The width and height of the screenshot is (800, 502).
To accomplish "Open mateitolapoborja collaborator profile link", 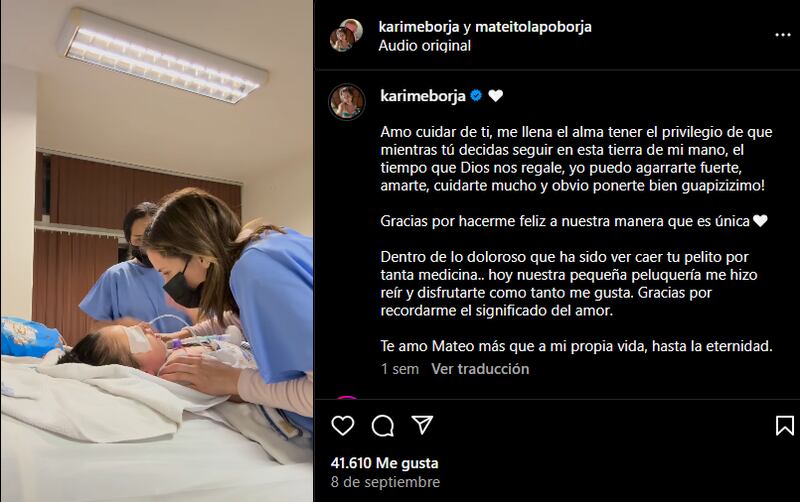I will 533,27.
